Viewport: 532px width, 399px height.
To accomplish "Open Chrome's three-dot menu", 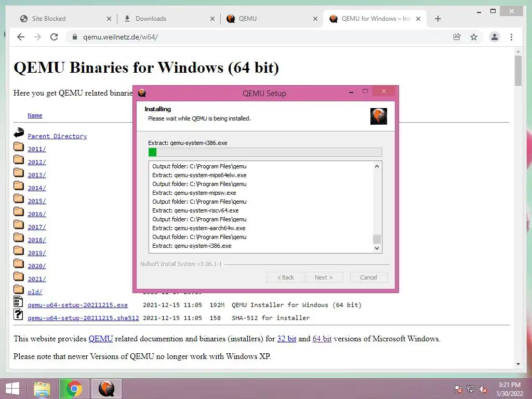I will [x=511, y=37].
